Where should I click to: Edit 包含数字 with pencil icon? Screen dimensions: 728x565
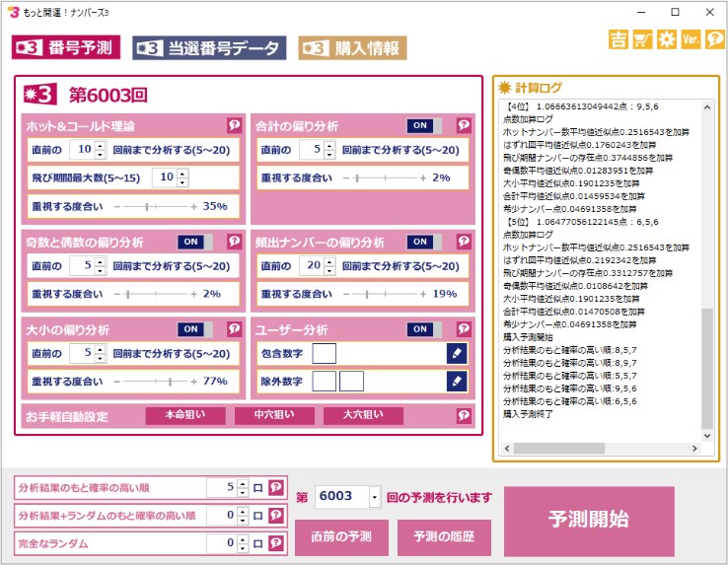tap(457, 354)
